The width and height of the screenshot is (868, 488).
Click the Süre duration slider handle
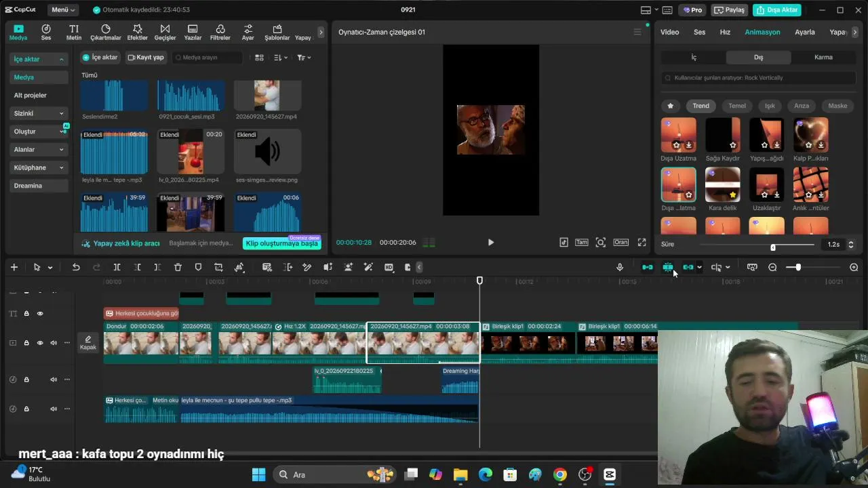773,247
